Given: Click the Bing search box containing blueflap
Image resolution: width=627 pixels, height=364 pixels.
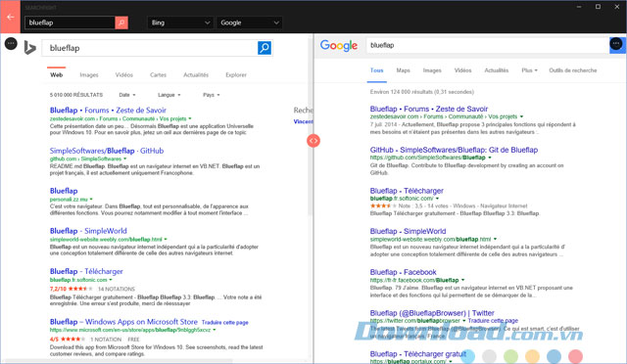Looking at the screenshot, I should [x=150, y=48].
